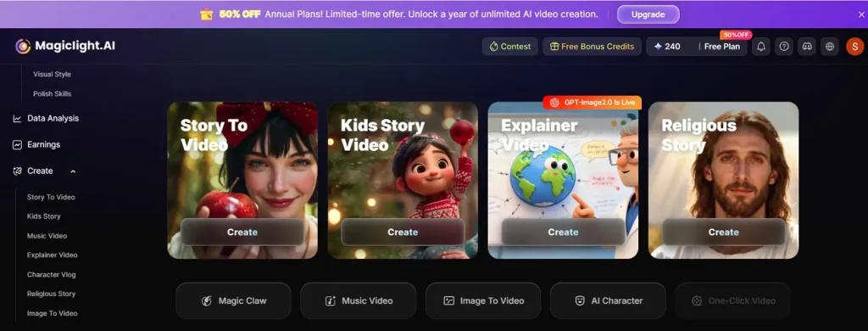Click the gift icon in promo banner
This screenshot has width=868, height=331.
coord(207,14)
